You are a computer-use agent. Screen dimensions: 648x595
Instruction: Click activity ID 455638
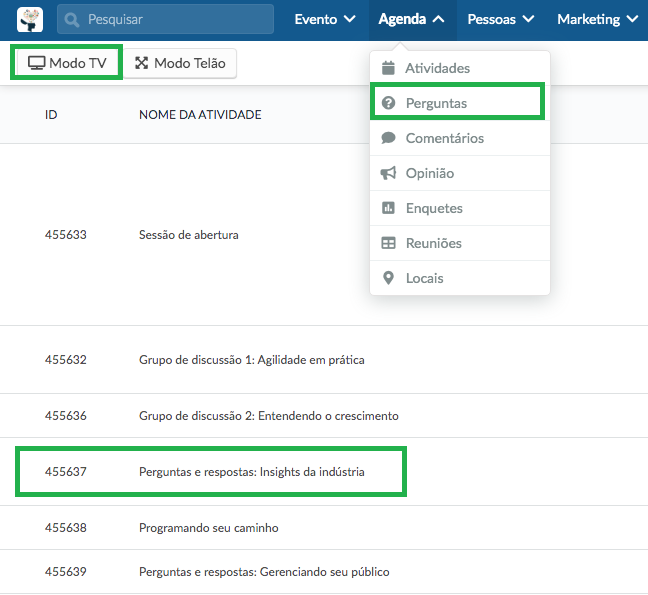coord(66,528)
